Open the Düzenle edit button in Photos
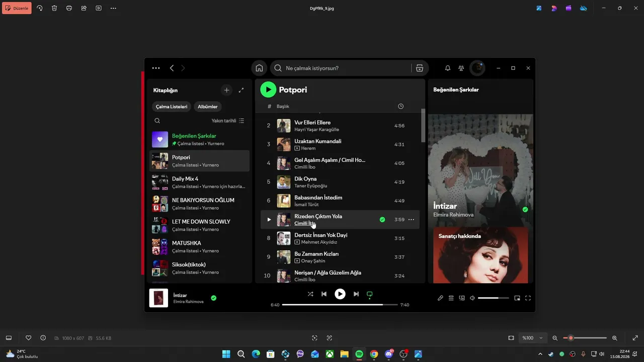 click(17, 8)
